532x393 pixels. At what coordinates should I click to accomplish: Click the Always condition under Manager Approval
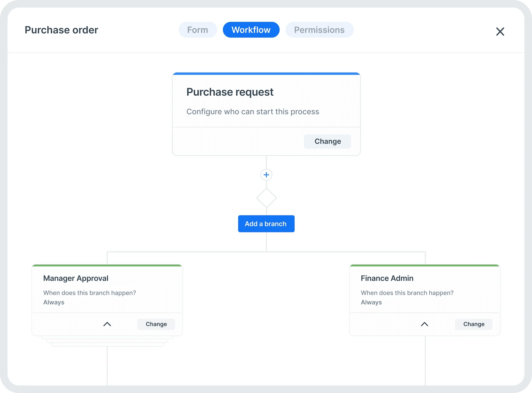tap(54, 302)
